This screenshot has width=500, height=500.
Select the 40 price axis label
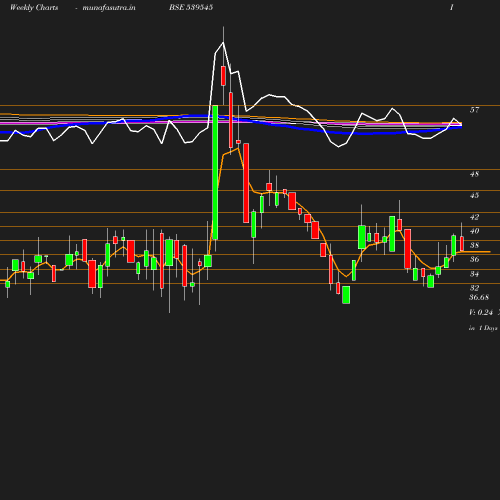coord(474,231)
